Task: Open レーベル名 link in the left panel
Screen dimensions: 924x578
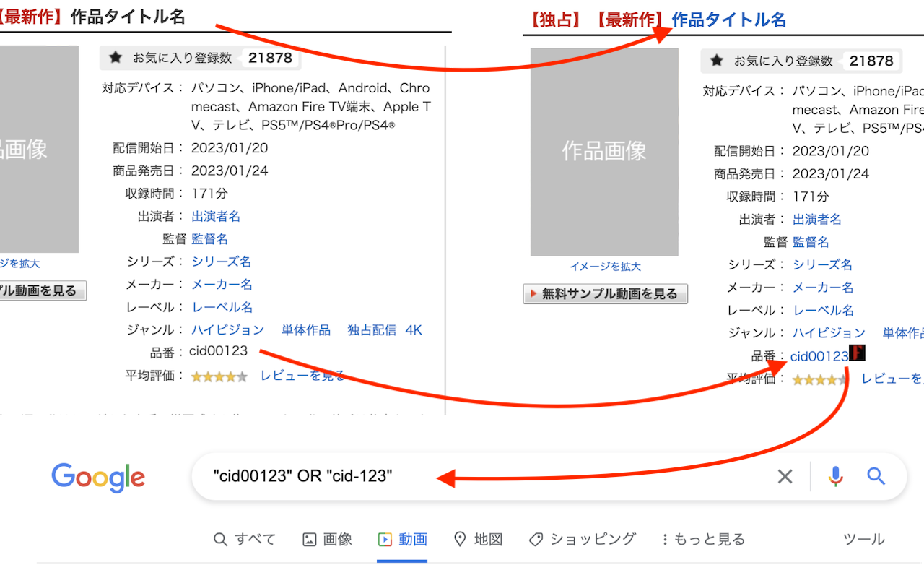Action: (222, 307)
